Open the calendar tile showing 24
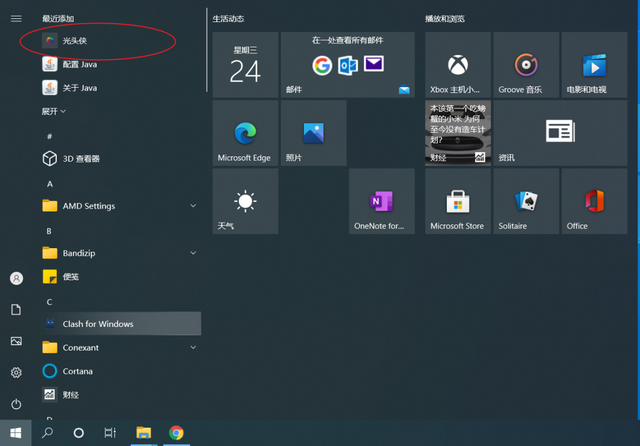 245,65
